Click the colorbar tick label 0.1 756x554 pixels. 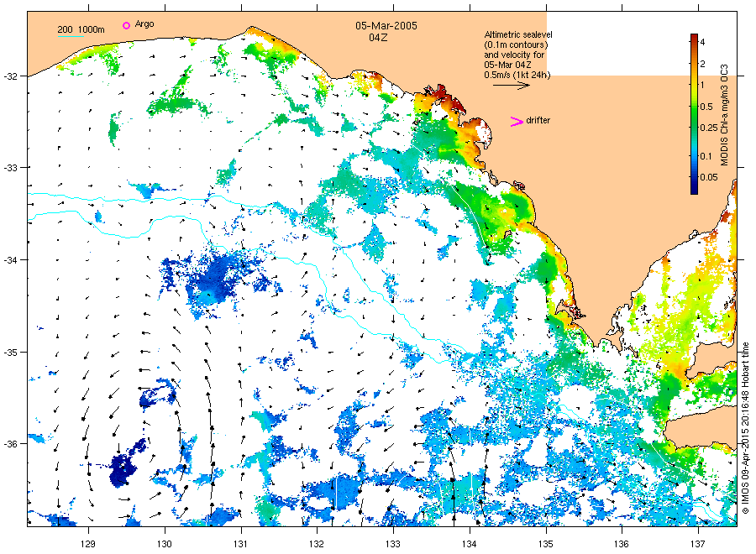706,156
